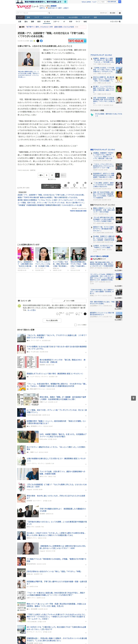React with わかりやすい lightbulb icon
Screen dimensions: 138x644
[74, 185]
